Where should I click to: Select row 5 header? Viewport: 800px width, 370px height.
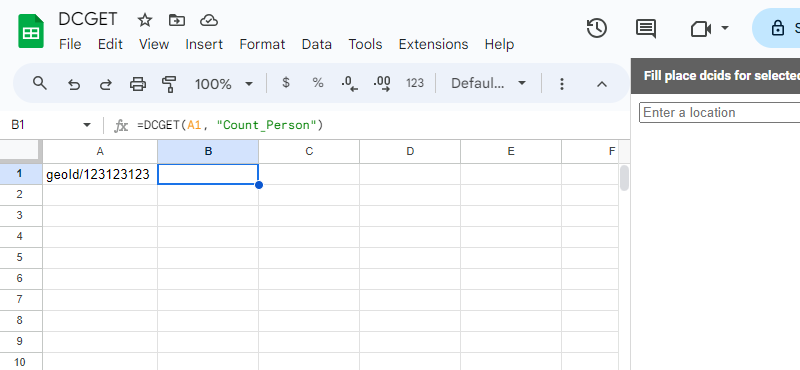pyautogui.click(x=21, y=258)
